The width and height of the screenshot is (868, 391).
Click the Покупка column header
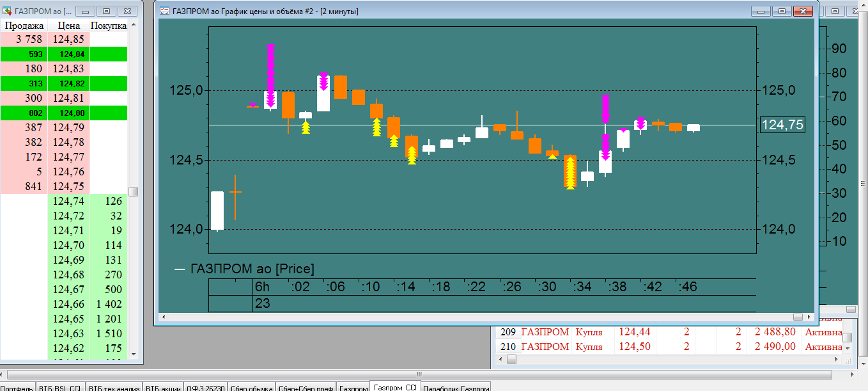pyautogui.click(x=109, y=26)
